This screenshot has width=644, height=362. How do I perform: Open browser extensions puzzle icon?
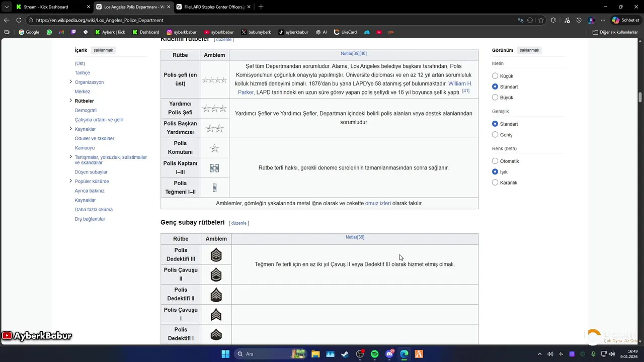(x=553, y=20)
